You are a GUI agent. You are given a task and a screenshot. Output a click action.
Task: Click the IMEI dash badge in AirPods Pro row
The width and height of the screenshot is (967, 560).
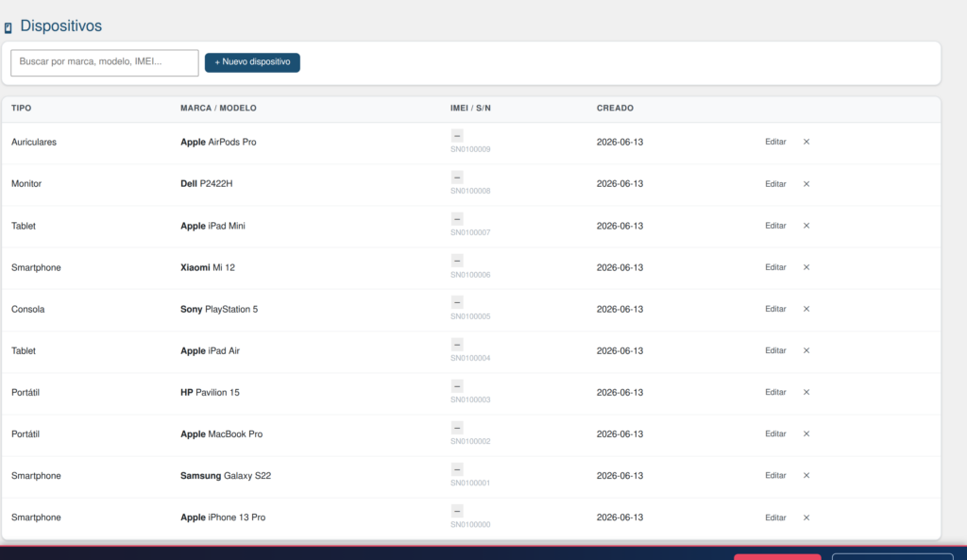(x=457, y=136)
